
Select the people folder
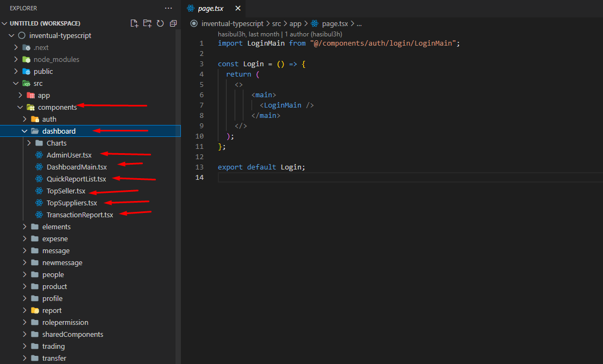coord(53,275)
